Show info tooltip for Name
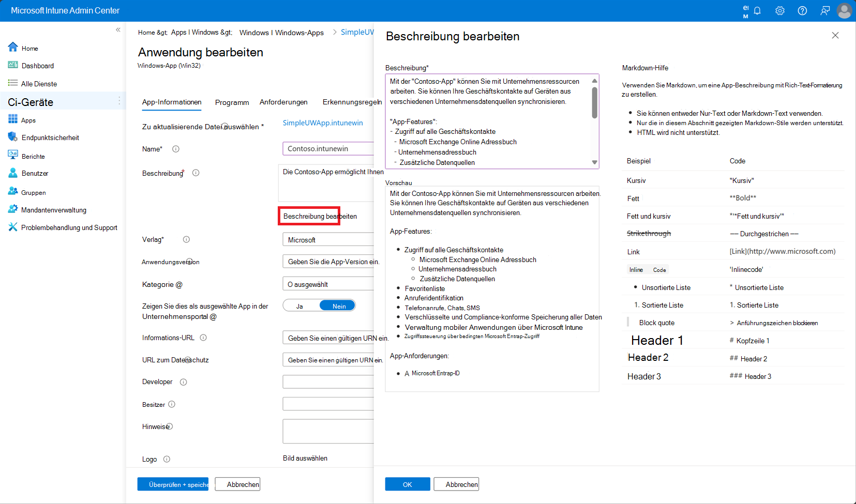Image resolution: width=856 pixels, height=504 pixels. coord(176,149)
